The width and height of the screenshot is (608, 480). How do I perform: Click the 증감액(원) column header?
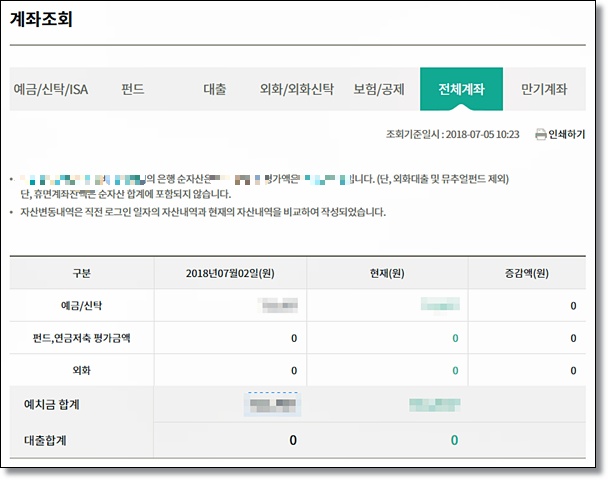tap(527, 274)
